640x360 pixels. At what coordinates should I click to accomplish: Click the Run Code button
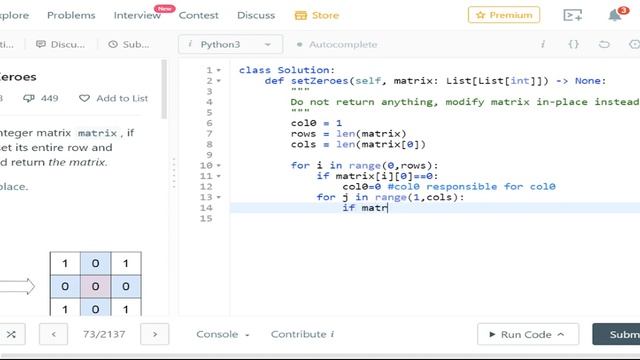tap(528, 334)
